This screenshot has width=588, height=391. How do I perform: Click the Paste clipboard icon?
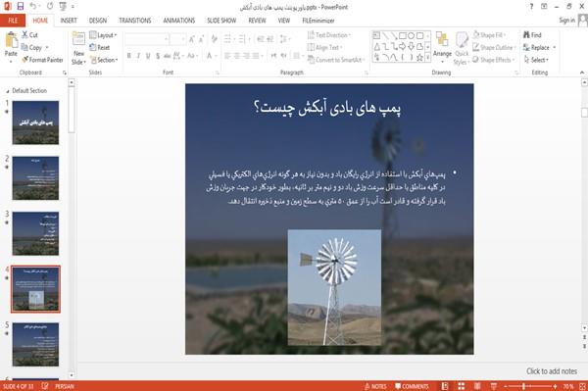pos(11,40)
